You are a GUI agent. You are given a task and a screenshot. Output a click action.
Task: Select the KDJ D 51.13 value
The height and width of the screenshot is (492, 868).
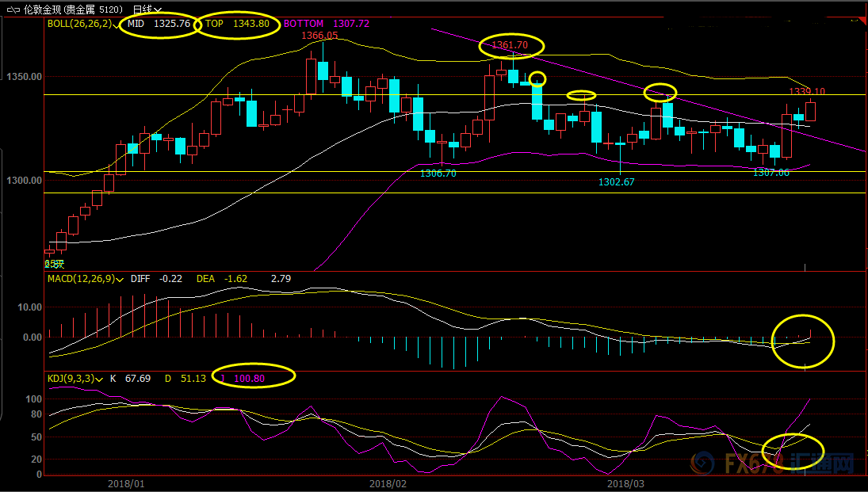click(185, 379)
